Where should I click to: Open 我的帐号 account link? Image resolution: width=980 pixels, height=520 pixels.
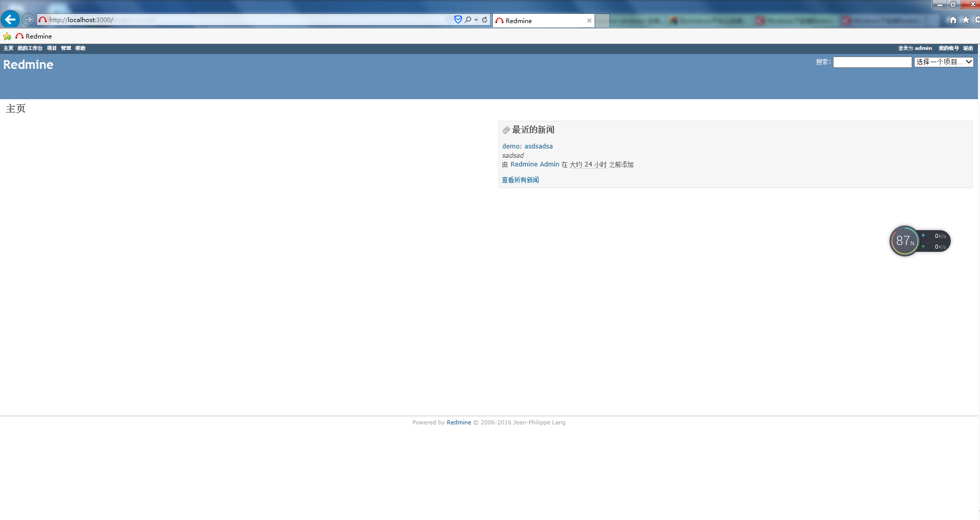tap(949, 48)
